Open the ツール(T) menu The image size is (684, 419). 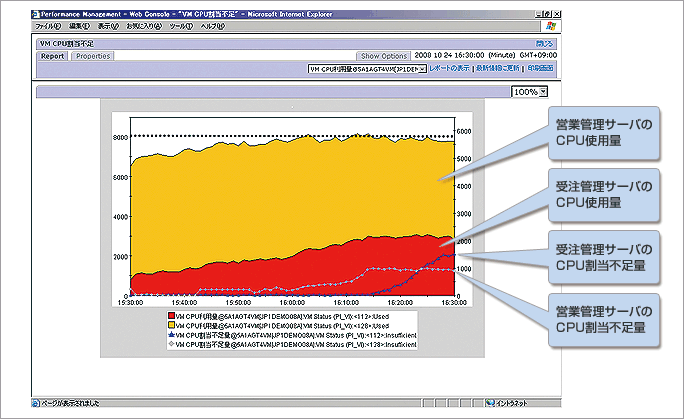point(181,26)
